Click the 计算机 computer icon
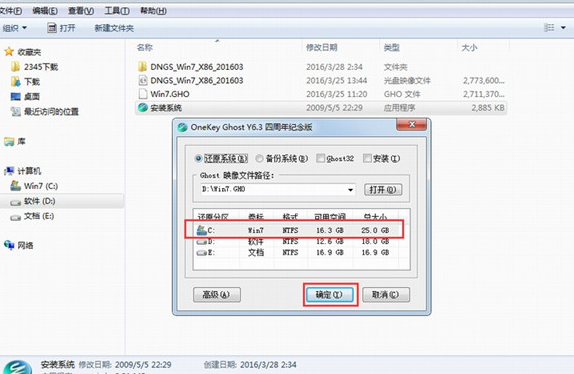The width and height of the screenshot is (574, 374). coord(9,171)
